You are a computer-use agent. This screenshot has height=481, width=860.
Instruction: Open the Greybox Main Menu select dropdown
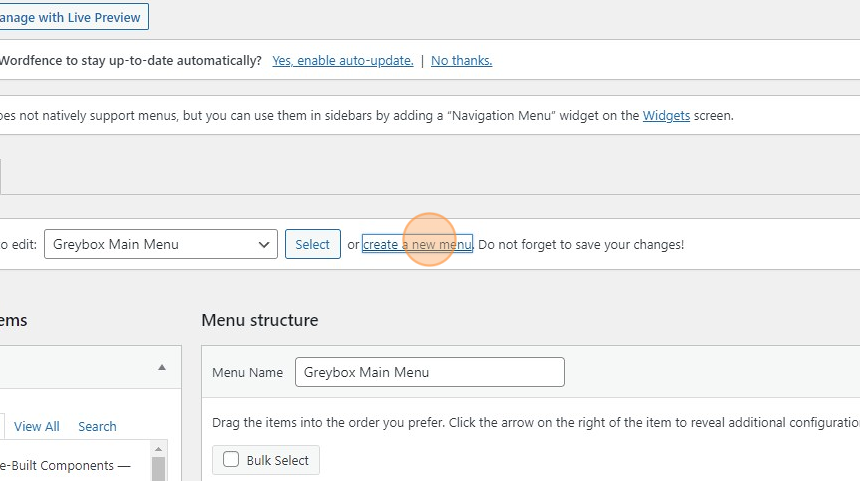[x=161, y=244]
